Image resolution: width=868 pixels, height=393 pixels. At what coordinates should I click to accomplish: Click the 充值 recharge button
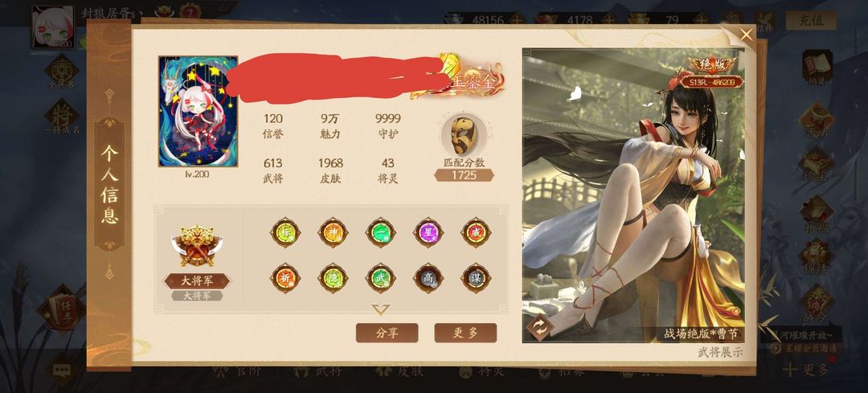pyautogui.click(x=811, y=20)
